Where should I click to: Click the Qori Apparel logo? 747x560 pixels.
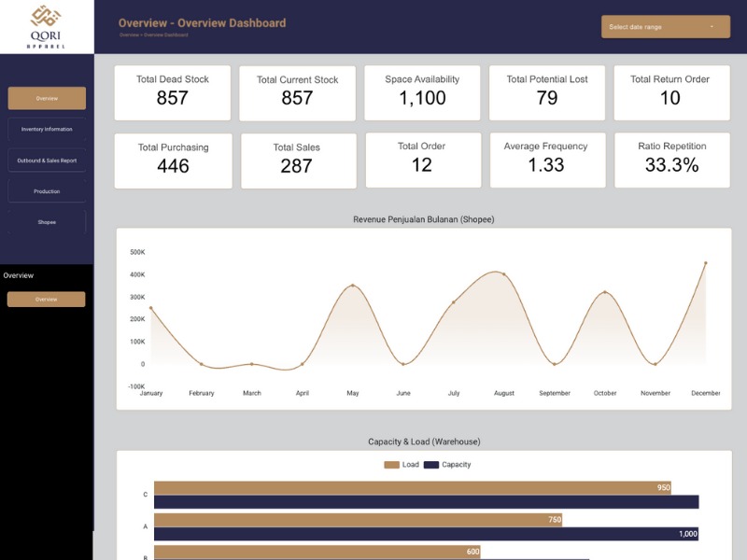tap(47, 26)
